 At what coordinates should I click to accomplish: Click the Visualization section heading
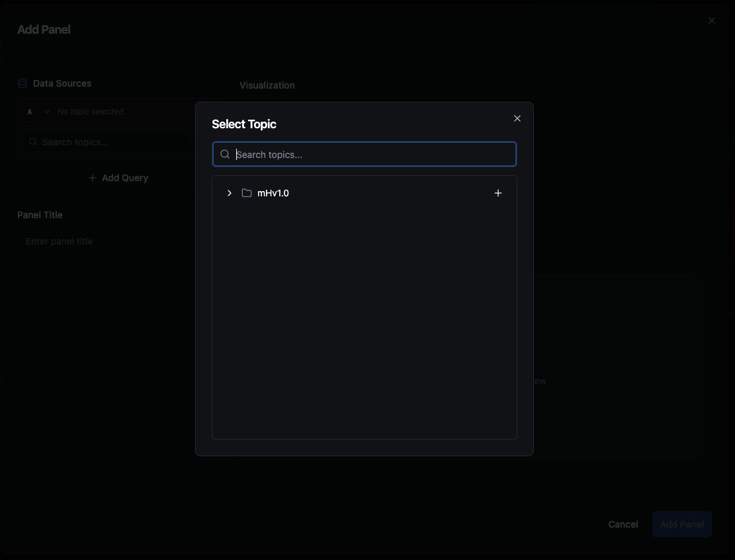267,85
